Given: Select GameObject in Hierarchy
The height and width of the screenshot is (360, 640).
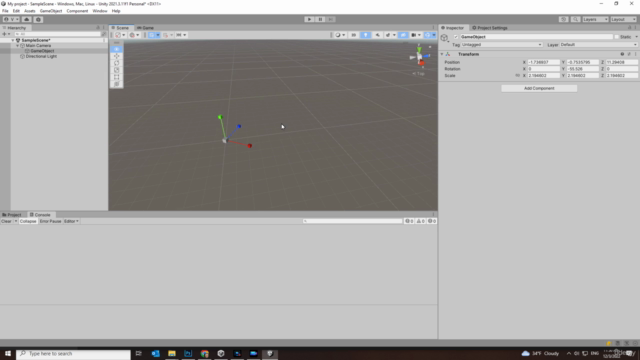Looking at the screenshot, I should [42, 51].
